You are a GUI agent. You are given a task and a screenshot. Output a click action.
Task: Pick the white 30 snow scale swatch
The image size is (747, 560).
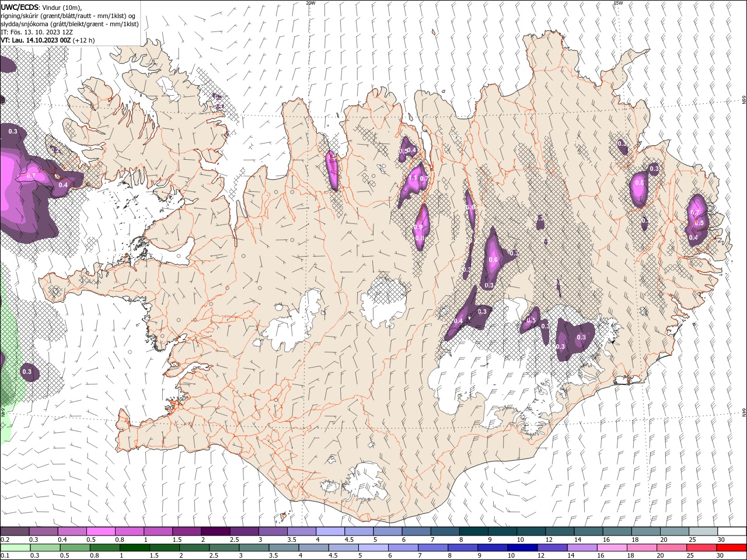coord(732,531)
